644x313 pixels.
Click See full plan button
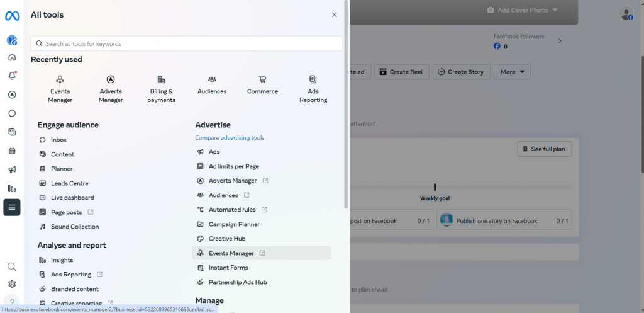(544, 149)
